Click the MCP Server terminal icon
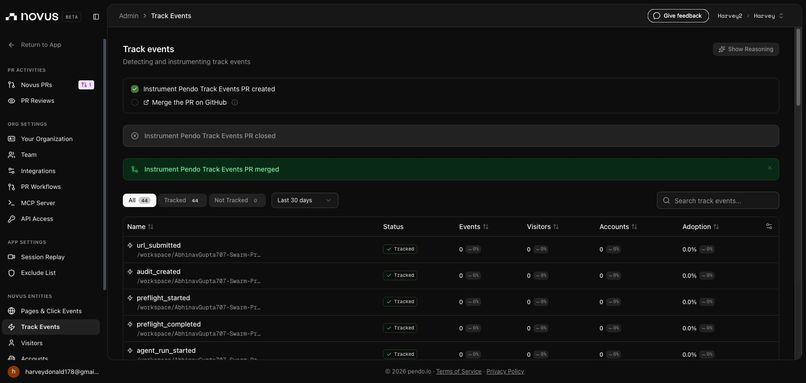 tap(11, 203)
